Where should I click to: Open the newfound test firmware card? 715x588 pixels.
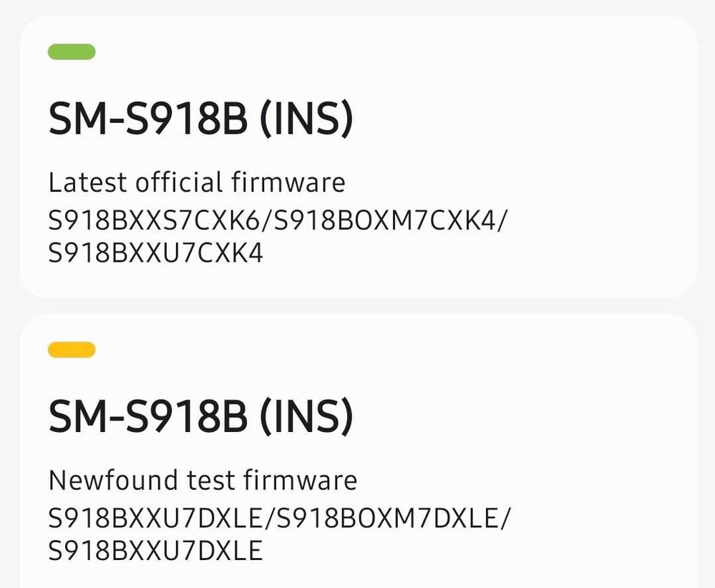358,451
